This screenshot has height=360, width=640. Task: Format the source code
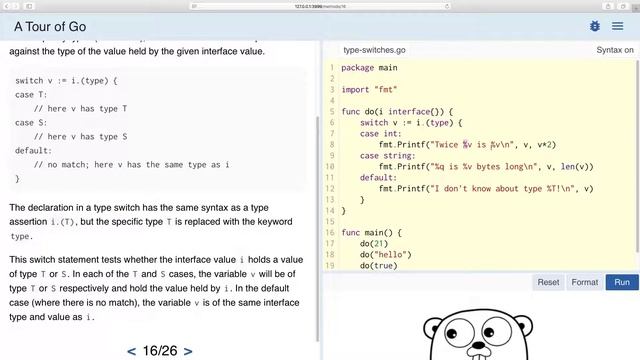pyautogui.click(x=584, y=282)
